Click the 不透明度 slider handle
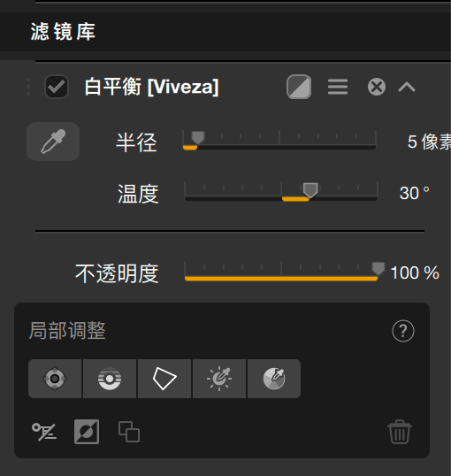The height and width of the screenshot is (476, 451). [378, 269]
